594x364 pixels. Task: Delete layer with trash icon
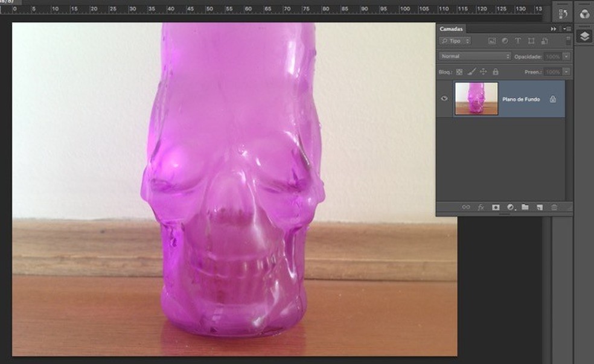tap(554, 207)
